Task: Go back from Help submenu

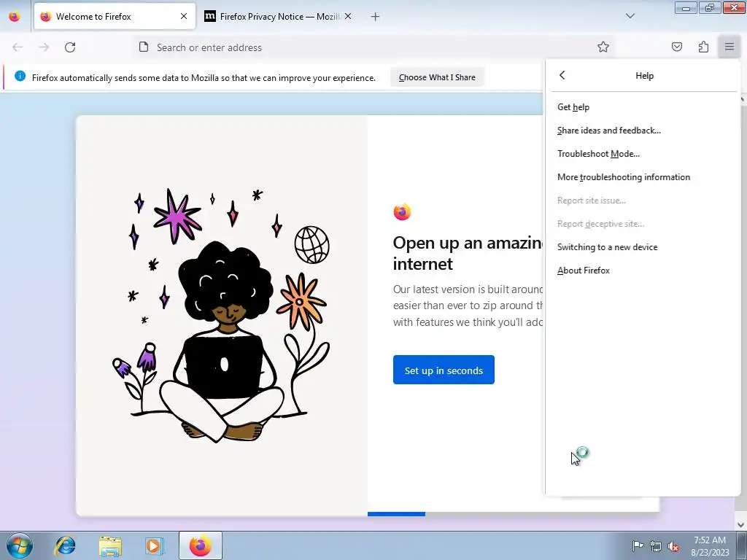Action: tap(562, 75)
